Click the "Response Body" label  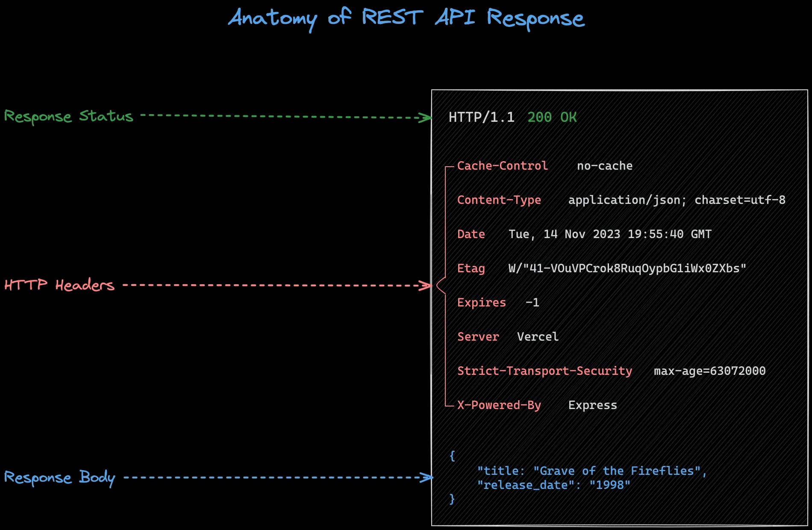click(x=59, y=477)
